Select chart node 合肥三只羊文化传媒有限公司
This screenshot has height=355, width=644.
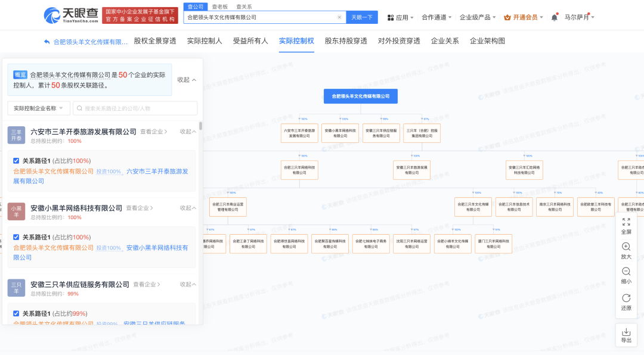pyautogui.click(x=473, y=207)
